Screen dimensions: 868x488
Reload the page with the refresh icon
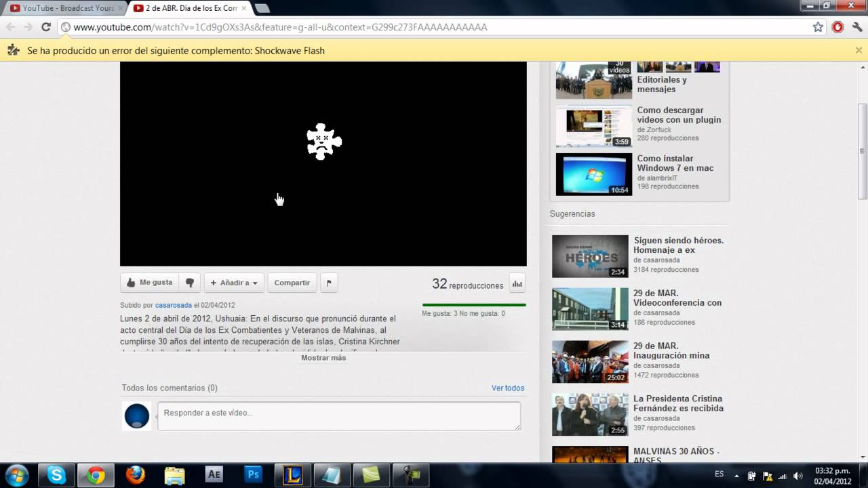(46, 27)
